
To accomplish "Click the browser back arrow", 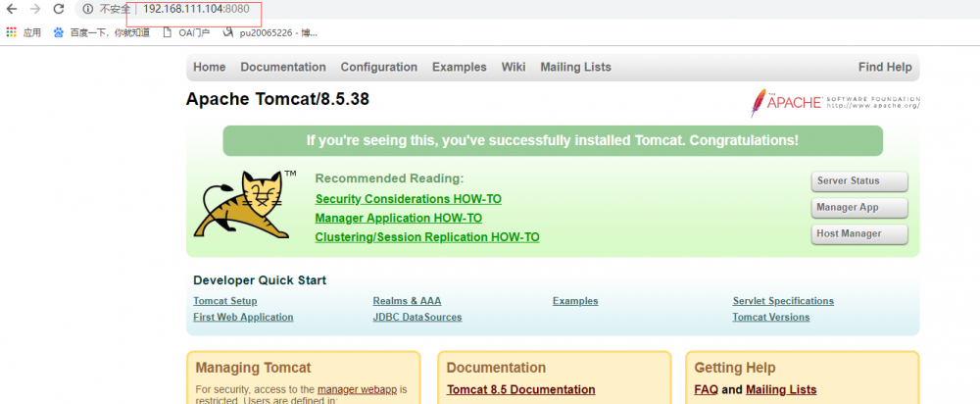I will [12, 9].
